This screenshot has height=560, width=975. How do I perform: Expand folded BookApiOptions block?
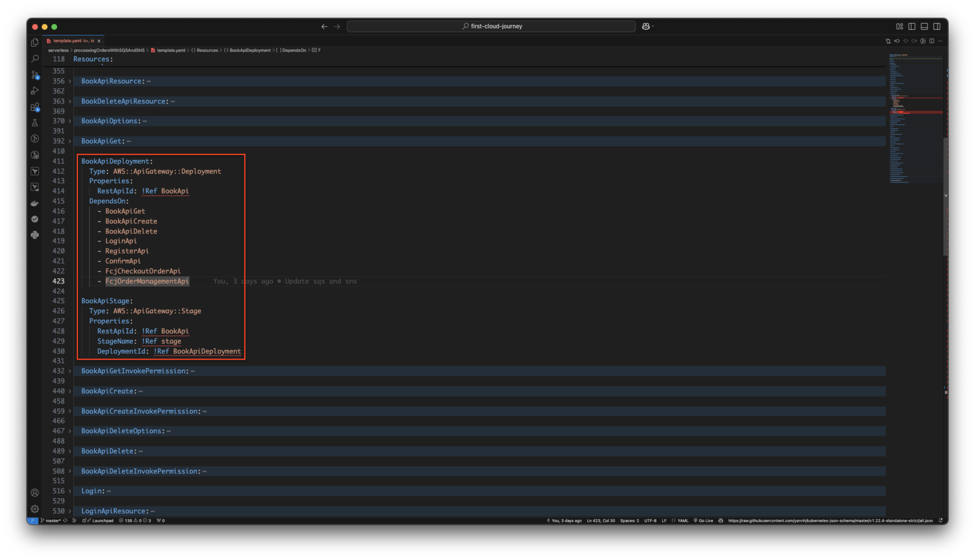coord(70,121)
